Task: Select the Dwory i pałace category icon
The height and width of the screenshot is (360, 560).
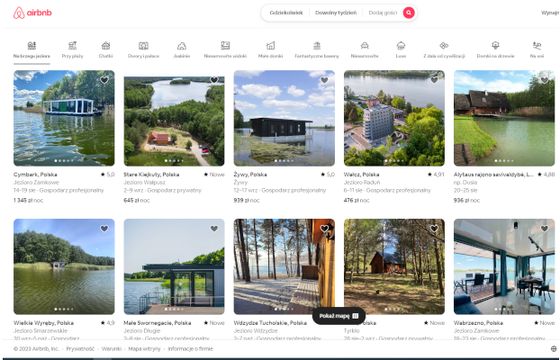Action: [143, 45]
